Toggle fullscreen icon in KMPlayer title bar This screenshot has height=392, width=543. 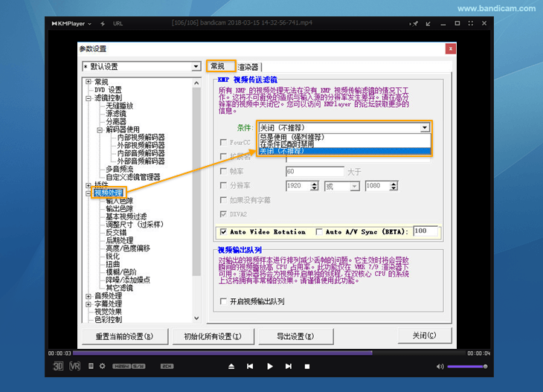(471, 23)
